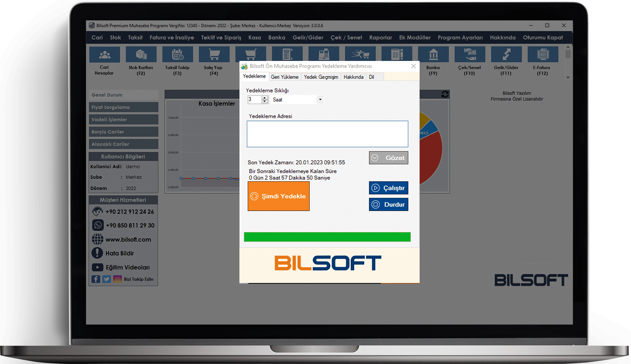The width and height of the screenshot is (631, 364).
Task: Open Taksit Takip (F3) icon
Action: [x=177, y=54]
